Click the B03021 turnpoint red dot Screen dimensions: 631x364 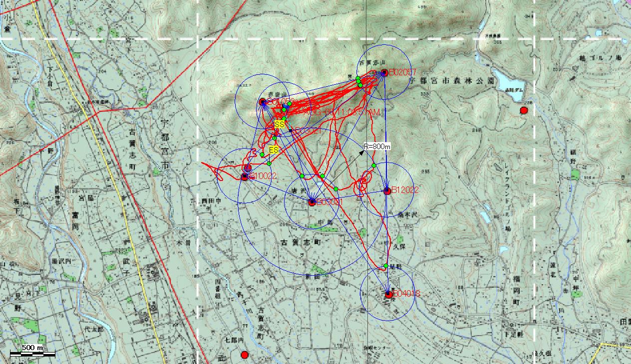(312, 202)
